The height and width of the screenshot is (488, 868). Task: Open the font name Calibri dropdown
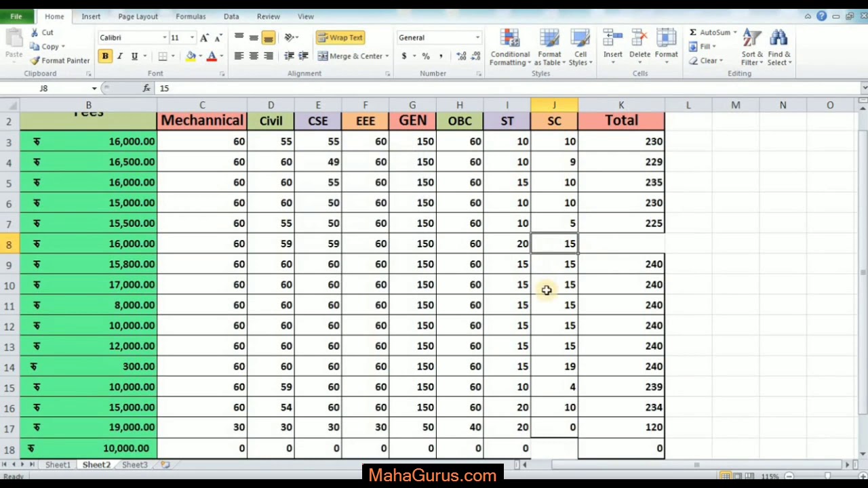click(164, 38)
